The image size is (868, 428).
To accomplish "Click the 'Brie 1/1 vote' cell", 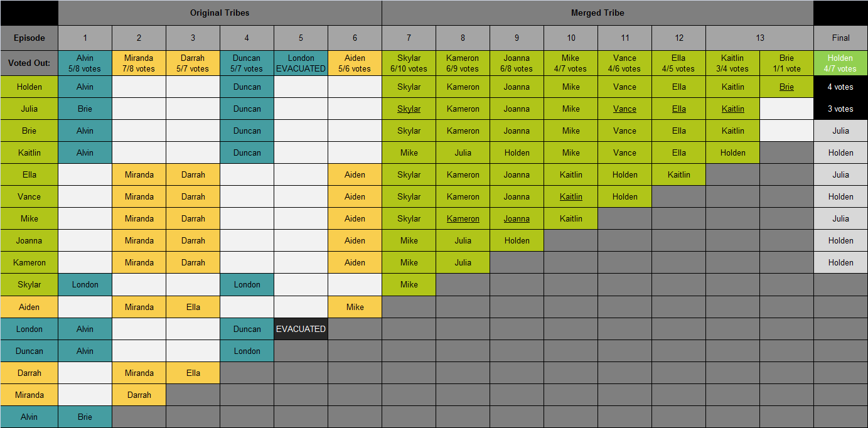I will click(786, 63).
